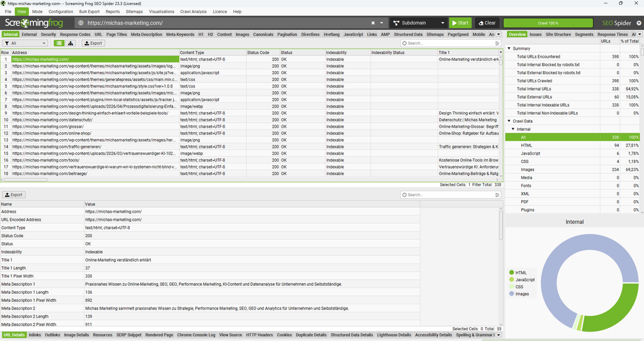This screenshot has height=341, width=644.
Task: Start the crawl with the Start button
Action: coord(460,23)
